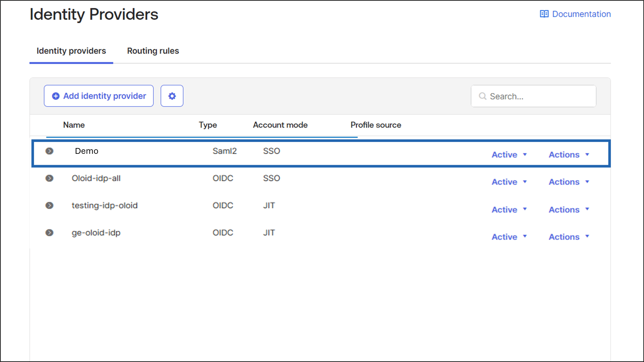
Task: Click the JIT account mode for ge-oloid-idp
Action: (269, 233)
